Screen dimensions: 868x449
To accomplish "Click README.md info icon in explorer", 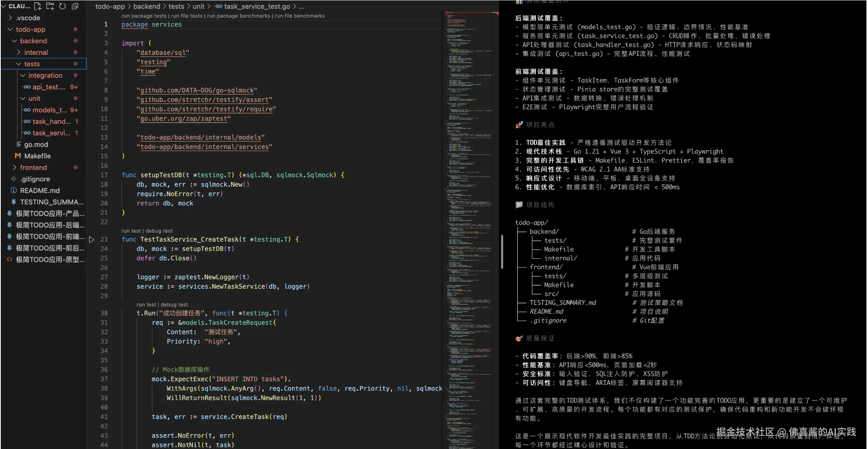I will tap(14, 191).
